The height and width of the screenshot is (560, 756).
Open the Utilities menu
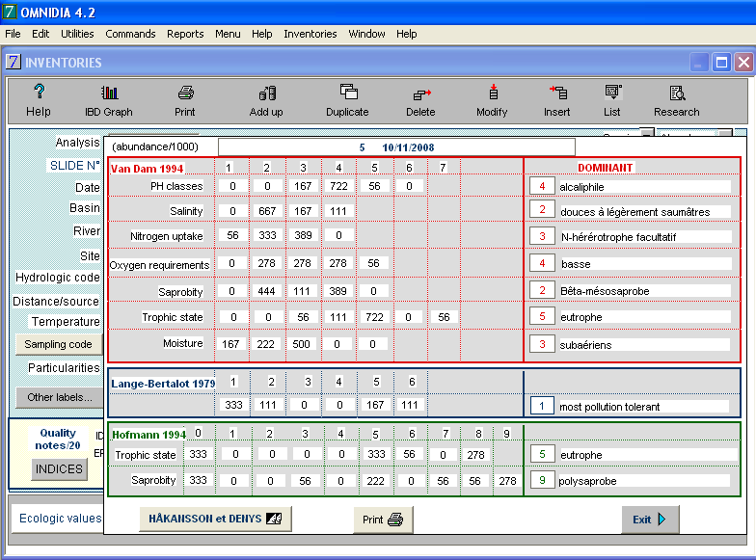click(77, 34)
